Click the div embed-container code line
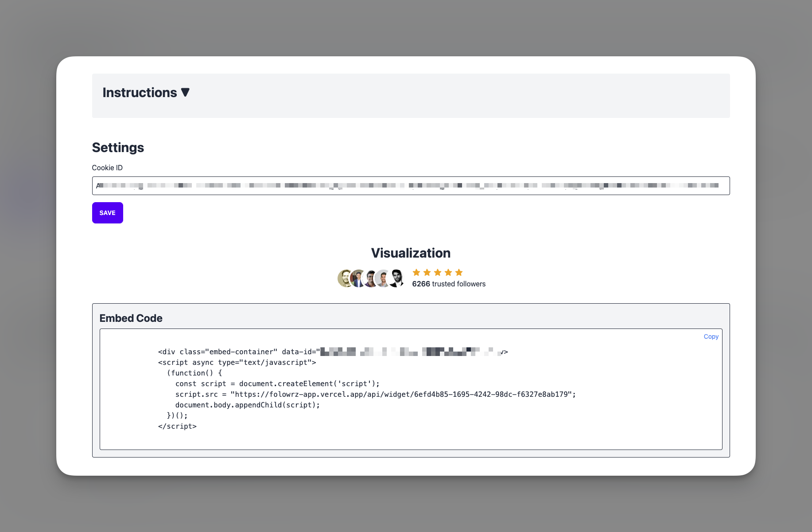Viewport: 812px width, 532px height. coord(333,352)
